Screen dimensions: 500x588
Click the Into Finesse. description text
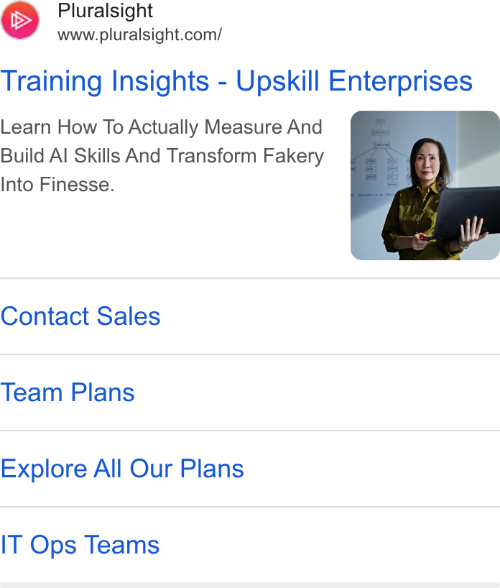pos(57,184)
